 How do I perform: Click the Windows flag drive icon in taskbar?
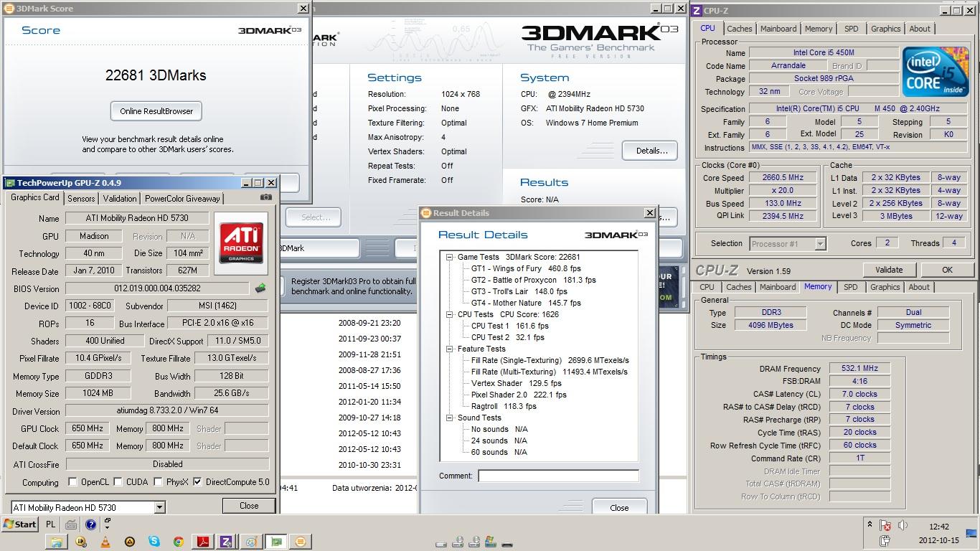490,542
